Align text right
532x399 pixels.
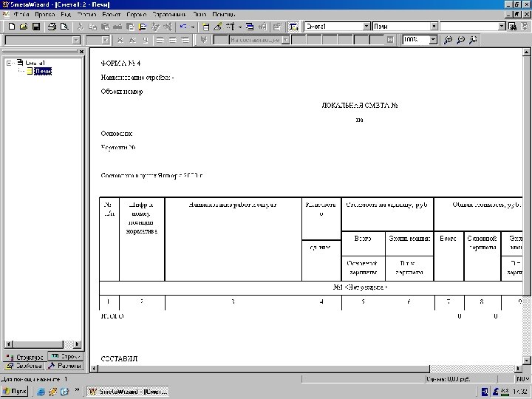[185, 40]
